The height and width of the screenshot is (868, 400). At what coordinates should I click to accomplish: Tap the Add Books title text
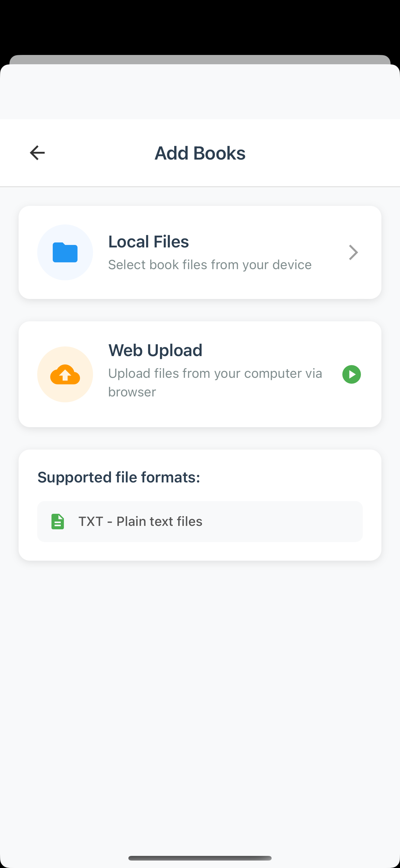(x=200, y=153)
